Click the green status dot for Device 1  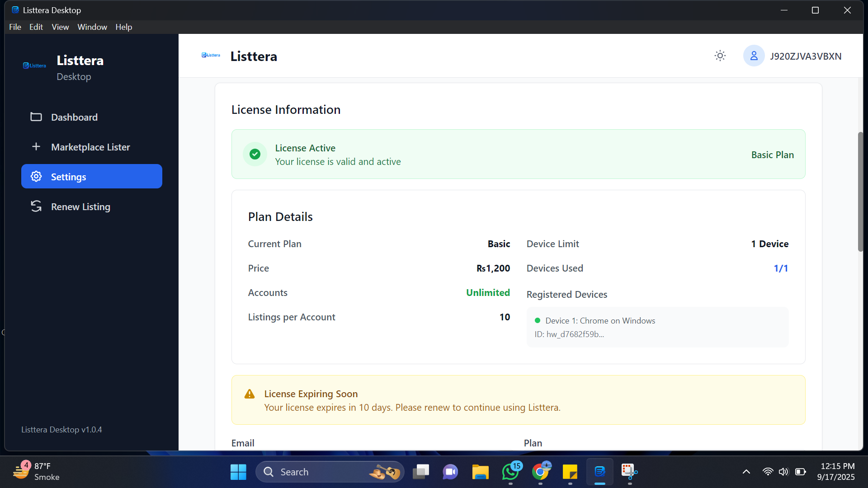click(537, 320)
